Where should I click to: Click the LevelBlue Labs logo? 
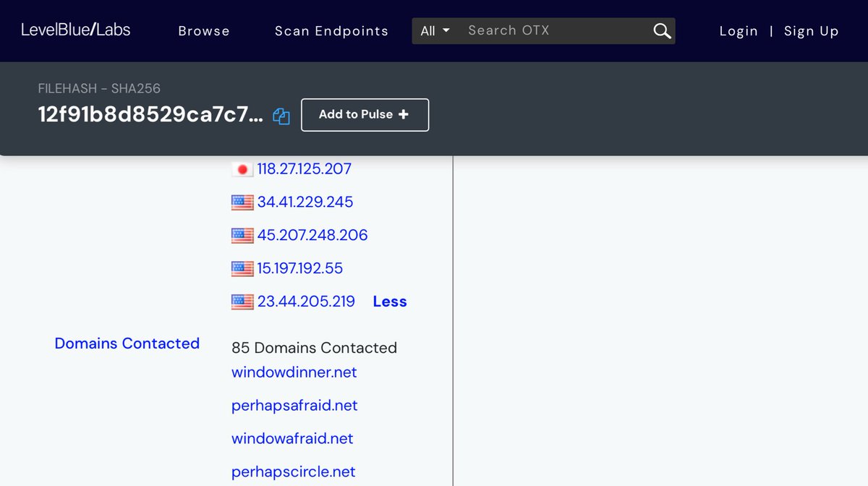click(75, 30)
